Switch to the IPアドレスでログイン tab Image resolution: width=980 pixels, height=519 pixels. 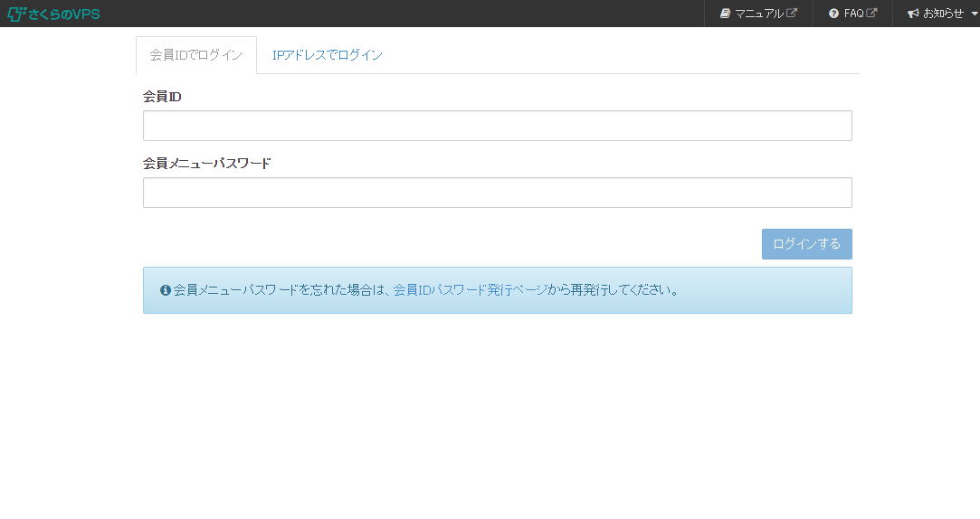(x=328, y=55)
